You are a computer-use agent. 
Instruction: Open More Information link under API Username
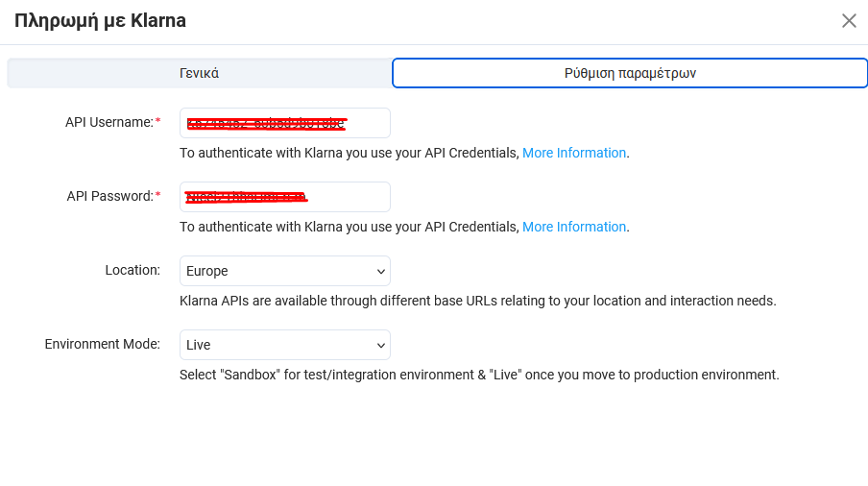pyautogui.click(x=574, y=153)
